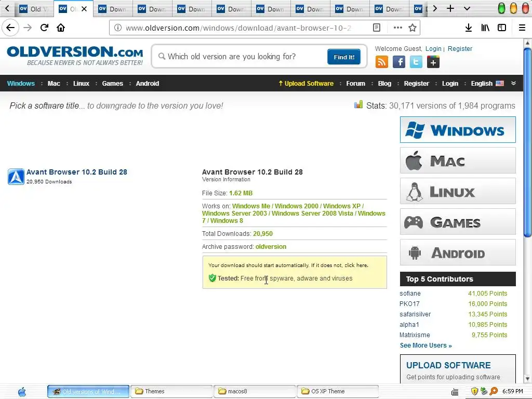532x399 pixels.
Task: Click See More Users link
Action: coord(426,345)
